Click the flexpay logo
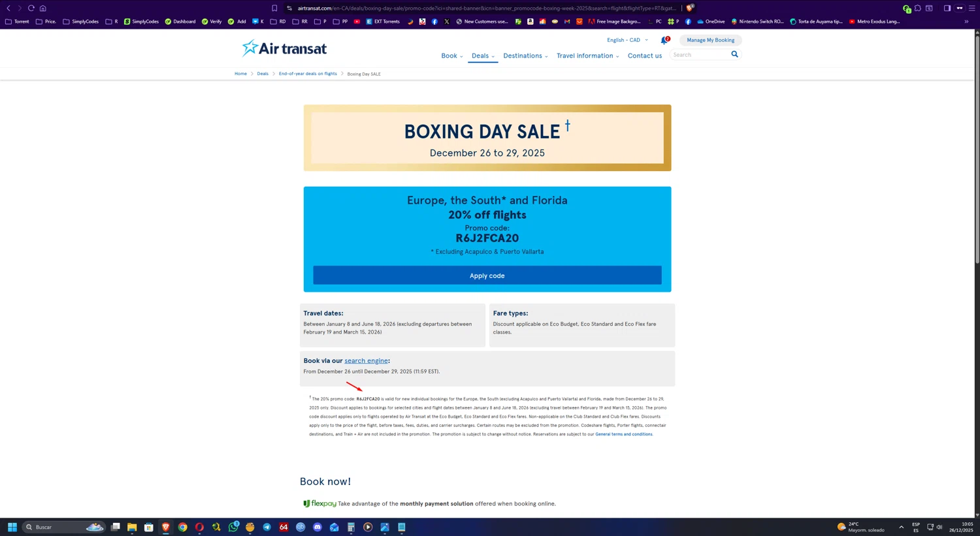980x536 pixels. 319,503
